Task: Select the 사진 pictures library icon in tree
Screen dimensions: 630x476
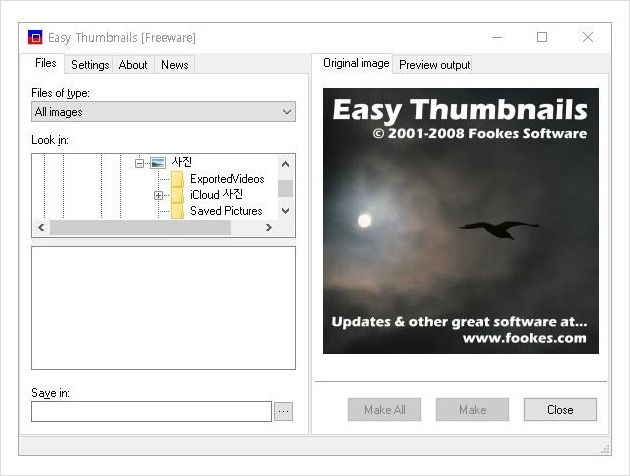Action: [158, 163]
